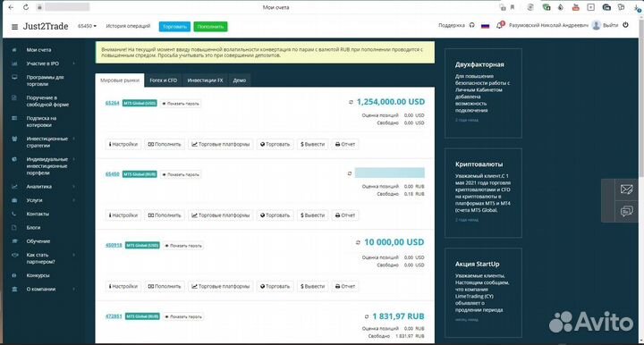Switch to Демо tab
Screen dimensions: 644x345
pos(240,80)
